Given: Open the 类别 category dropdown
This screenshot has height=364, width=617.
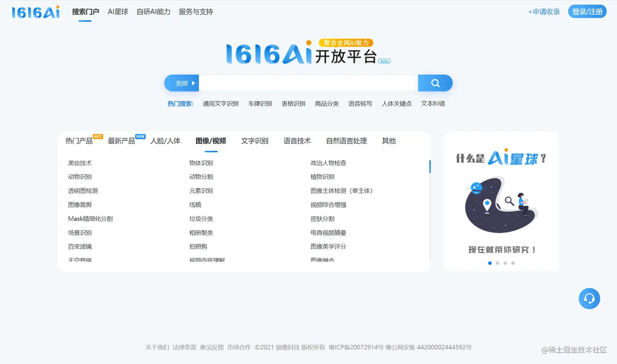Looking at the screenshot, I should pyautogui.click(x=182, y=83).
